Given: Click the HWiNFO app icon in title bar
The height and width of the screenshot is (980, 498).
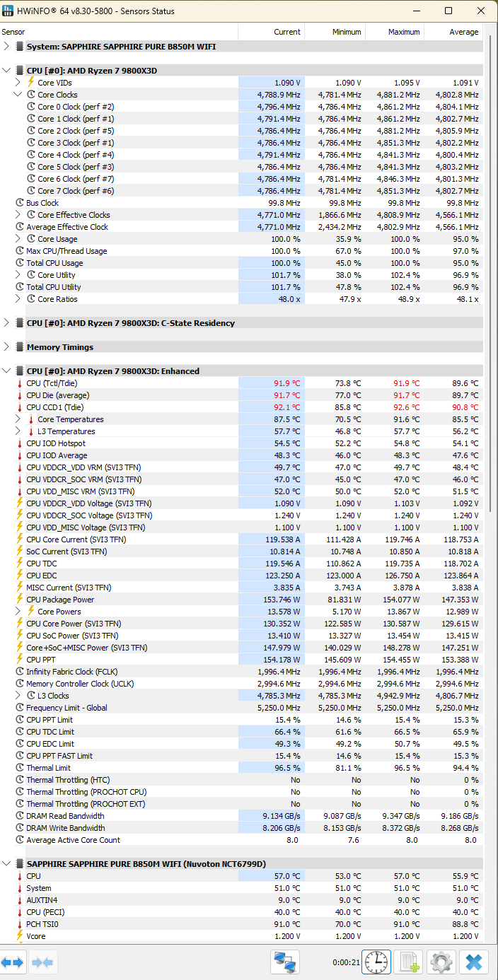Looking at the screenshot, I should (9, 11).
